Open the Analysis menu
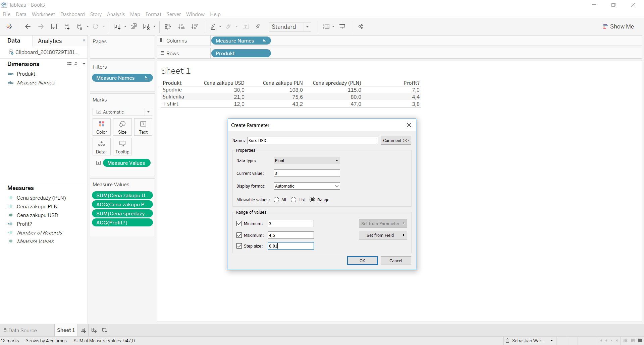This screenshot has height=345, width=644. [x=116, y=14]
